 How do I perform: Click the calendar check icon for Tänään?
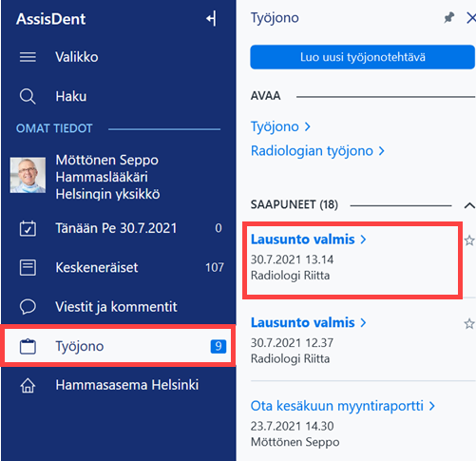click(x=28, y=228)
